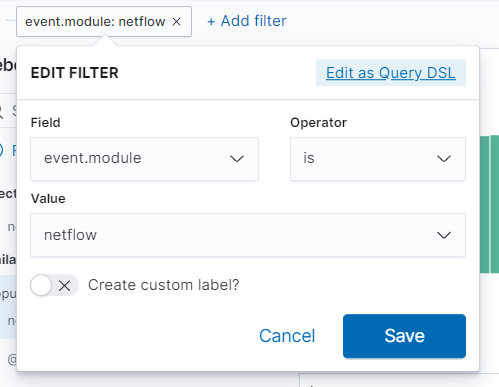Click the EDIT FILTER popup title

(75, 73)
